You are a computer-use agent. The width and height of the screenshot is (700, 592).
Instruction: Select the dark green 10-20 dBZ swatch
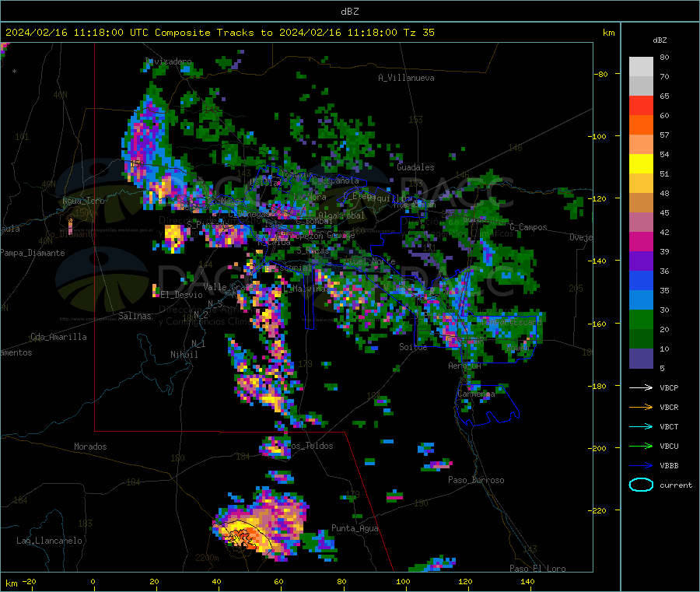pos(641,339)
